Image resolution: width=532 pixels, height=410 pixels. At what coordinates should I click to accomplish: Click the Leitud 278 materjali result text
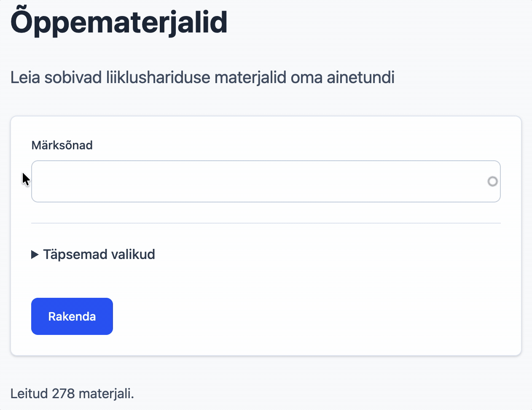coord(72,393)
